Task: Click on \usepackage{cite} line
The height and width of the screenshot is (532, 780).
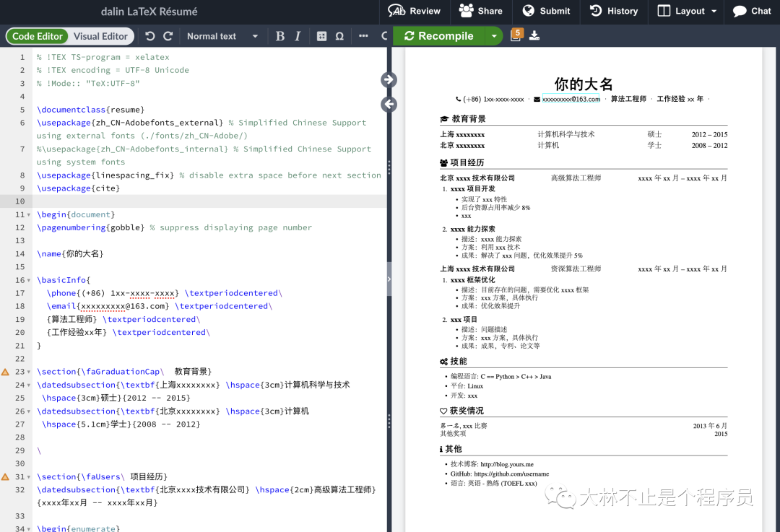Action: pos(78,188)
